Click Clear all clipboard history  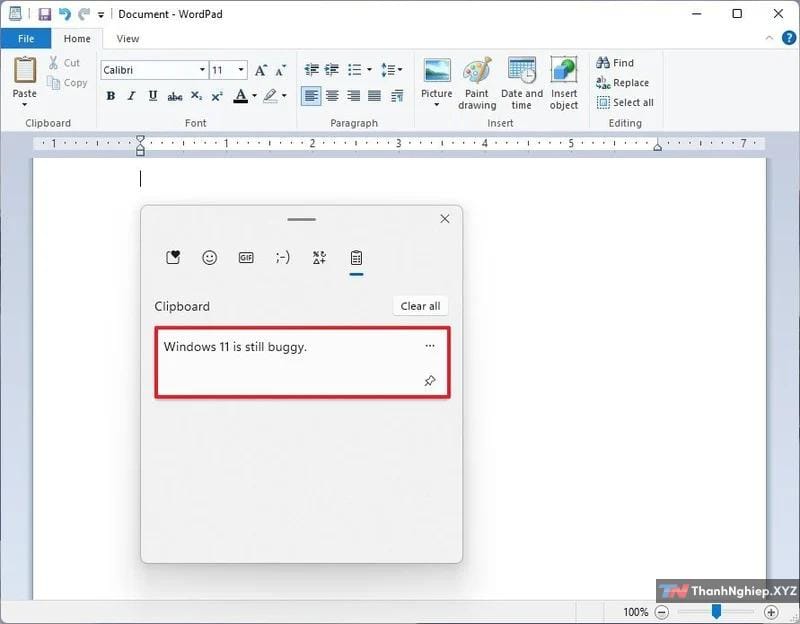(x=420, y=306)
